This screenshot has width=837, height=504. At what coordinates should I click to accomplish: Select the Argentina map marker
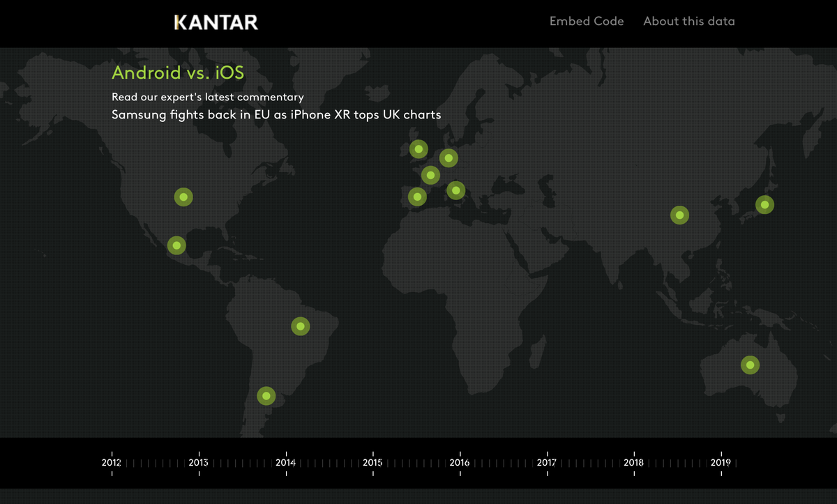pyautogui.click(x=266, y=396)
